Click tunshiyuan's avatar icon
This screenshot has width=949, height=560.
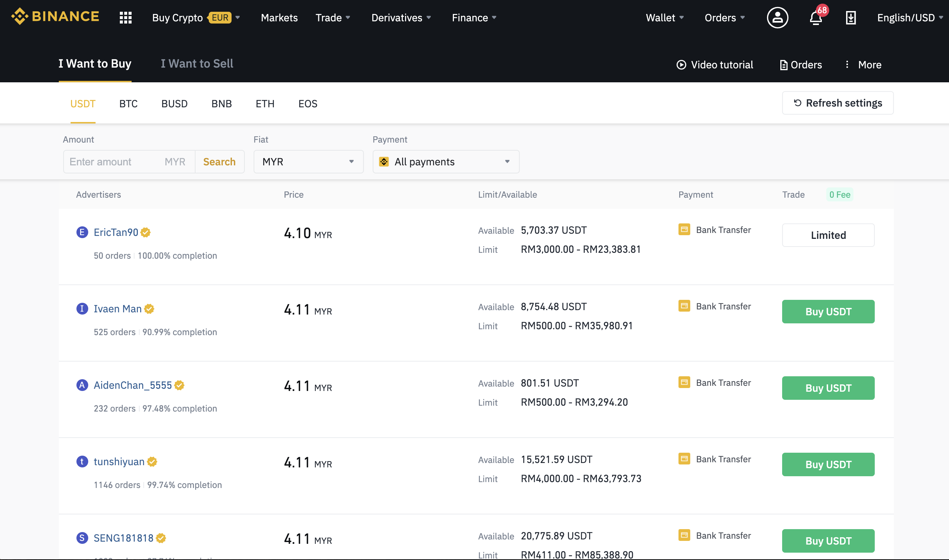[82, 462]
